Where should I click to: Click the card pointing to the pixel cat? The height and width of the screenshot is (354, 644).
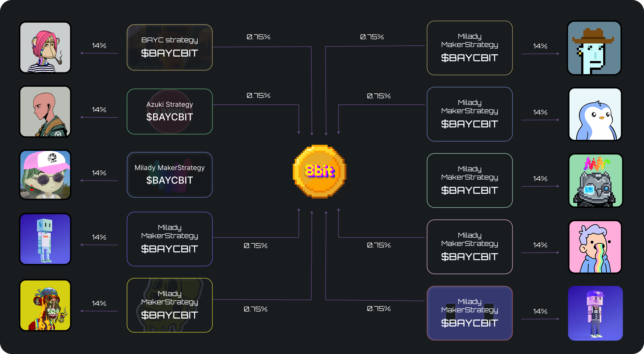(469, 181)
